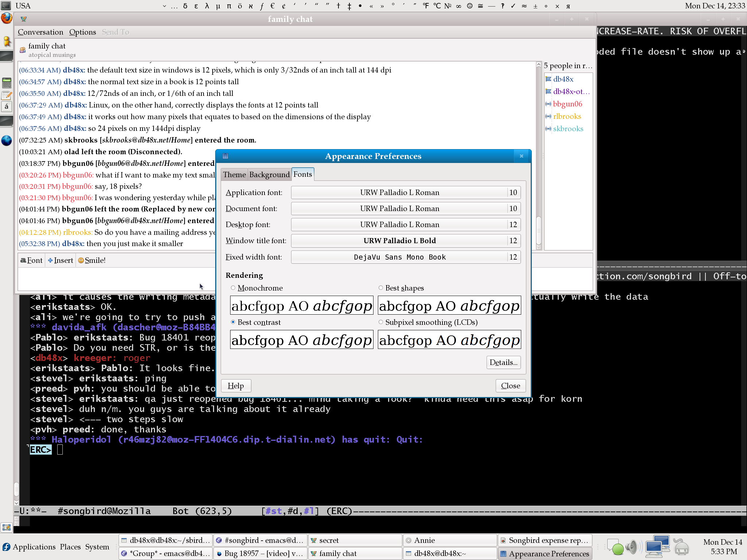Select Monochrome rendering
747x560 pixels.
(257, 288)
